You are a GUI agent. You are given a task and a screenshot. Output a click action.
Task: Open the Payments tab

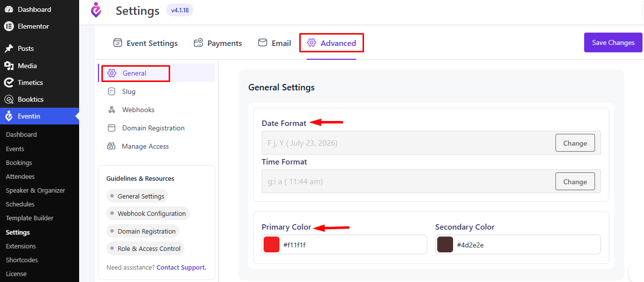tap(218, 43)
